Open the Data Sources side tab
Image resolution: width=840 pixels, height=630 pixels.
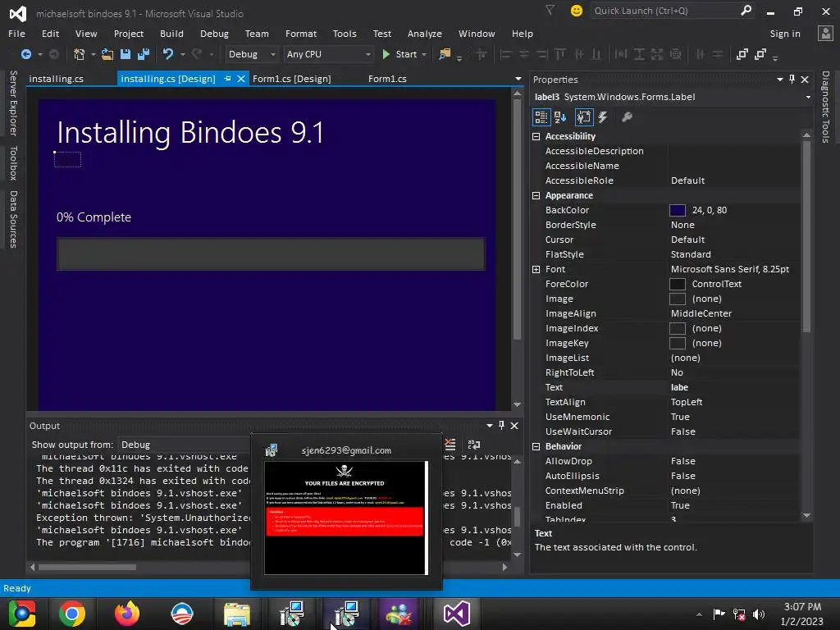[x=13, y=219]
